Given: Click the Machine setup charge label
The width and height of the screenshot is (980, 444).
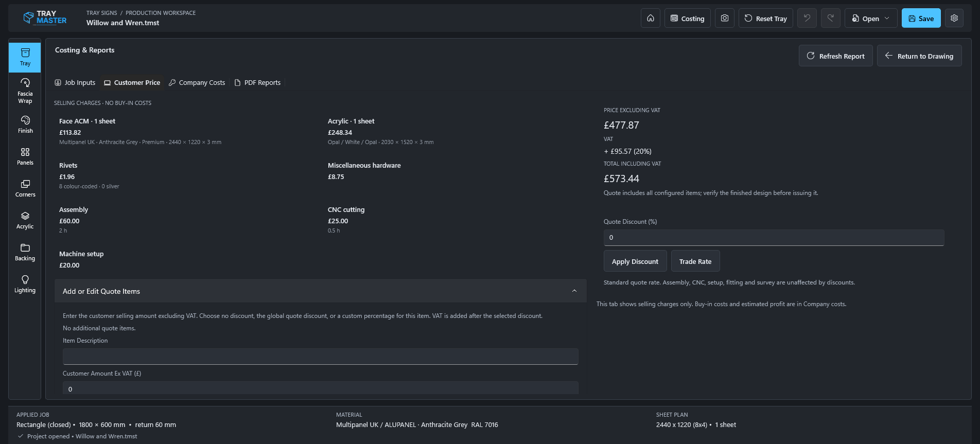Looking at the screenshot, I should click(81, 254).
